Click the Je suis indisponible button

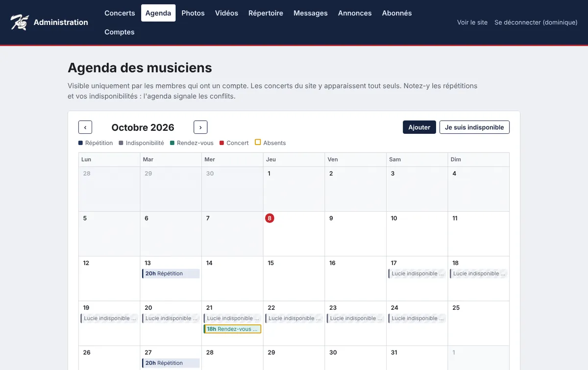tap(475, 127)
